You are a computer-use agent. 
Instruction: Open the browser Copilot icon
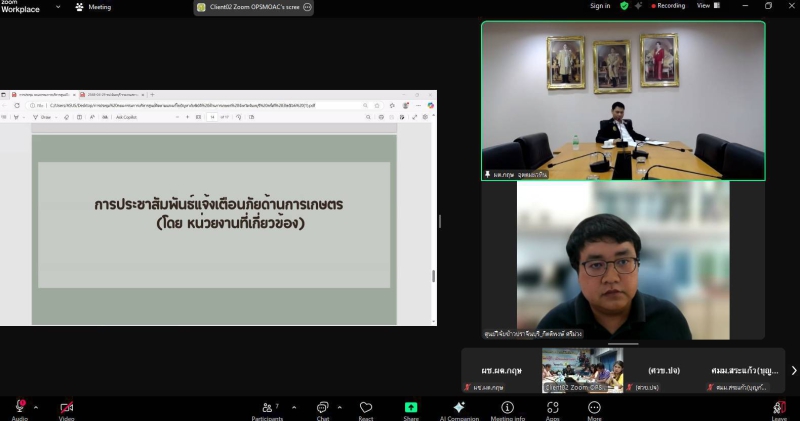point(431,106)
